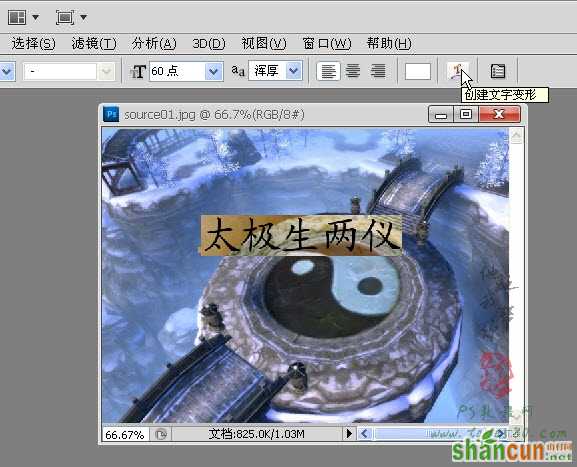Click the anti-aliasing aa icon
577x467 pixels.
[238, 70]
